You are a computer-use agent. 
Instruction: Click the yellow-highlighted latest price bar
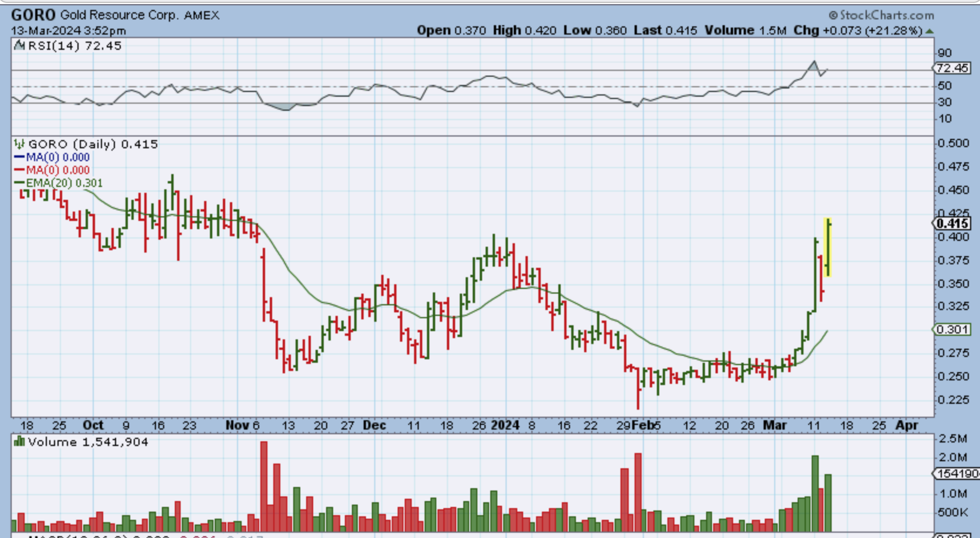point(828,247)
